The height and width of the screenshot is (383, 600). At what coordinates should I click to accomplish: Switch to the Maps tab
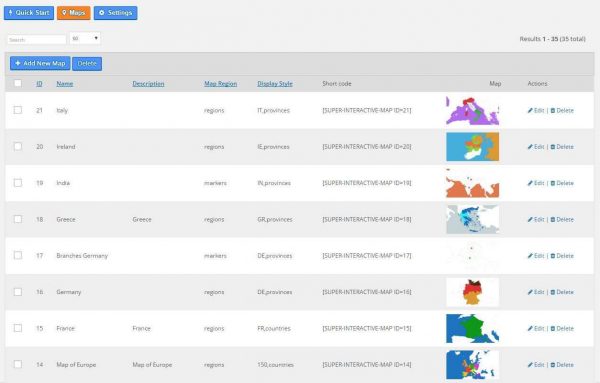point(73,13)
